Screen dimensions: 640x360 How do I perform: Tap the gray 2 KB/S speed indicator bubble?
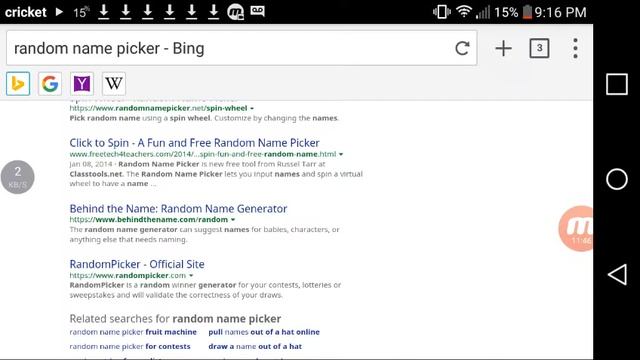pos(18,177)
